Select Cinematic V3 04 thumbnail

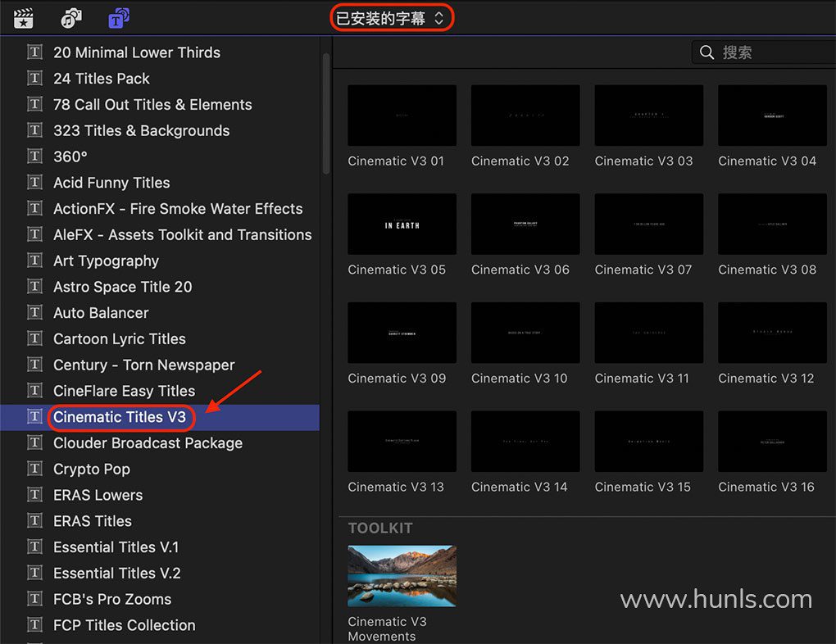[x=772, y=116]
